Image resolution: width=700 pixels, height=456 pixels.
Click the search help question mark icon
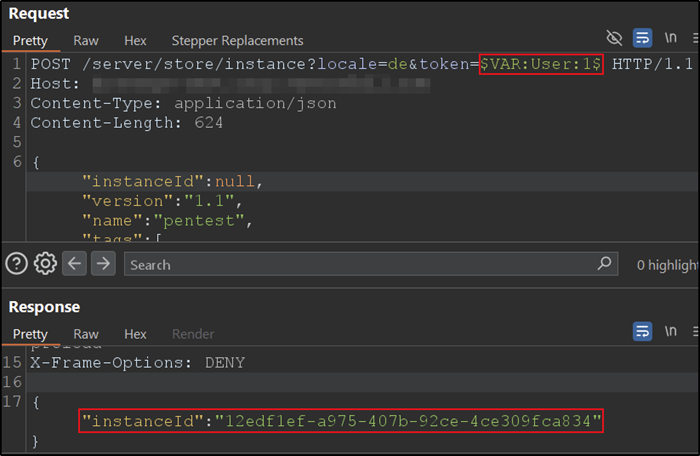click(16, 264)
